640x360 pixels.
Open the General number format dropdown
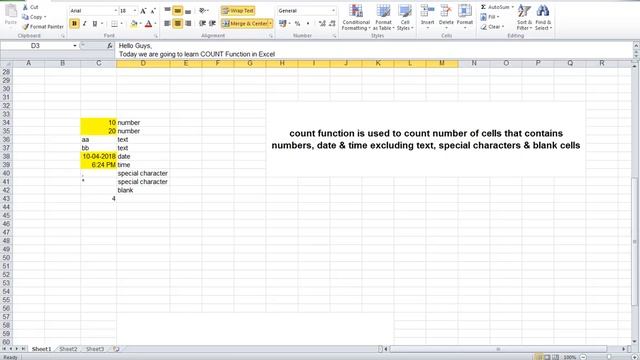pyautogui.click(x=333, y=11)
